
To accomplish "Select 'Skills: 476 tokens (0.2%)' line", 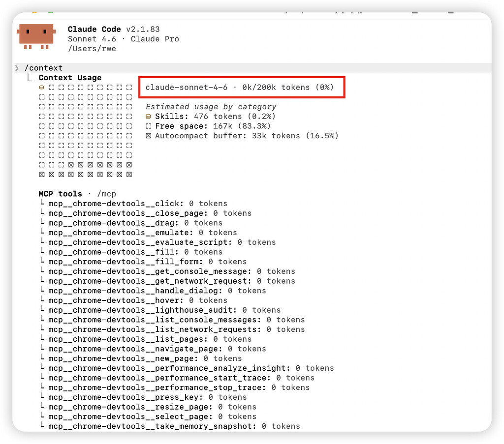I will click(x=211, y=116).
